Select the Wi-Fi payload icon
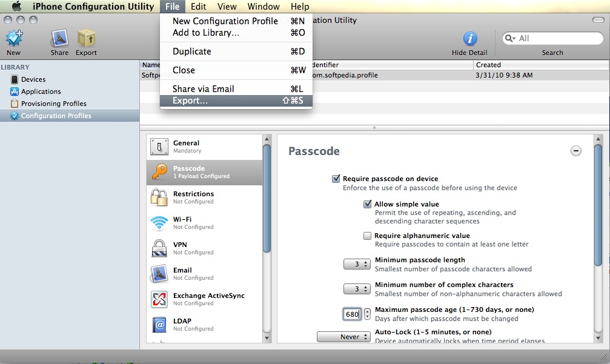610x364 pixels. (159, 223)
